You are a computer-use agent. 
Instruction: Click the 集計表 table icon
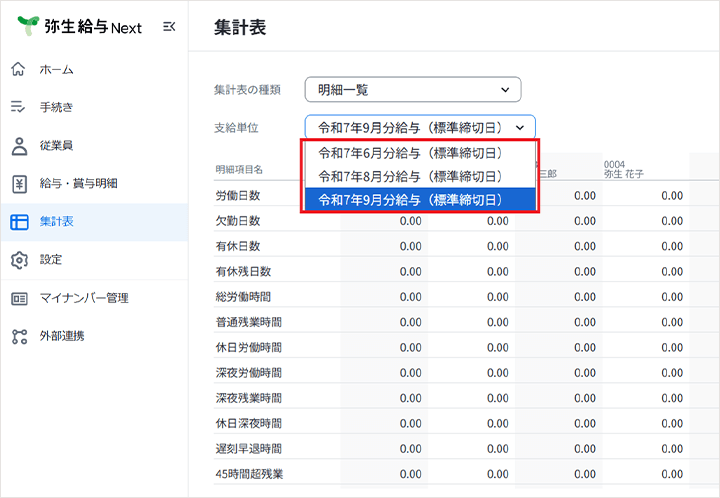tap(19, 221)
